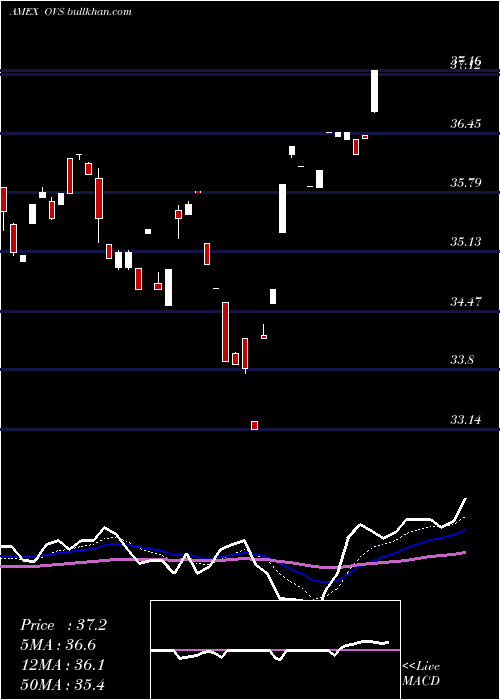
Task: Click the 33.8 price level label
Action: click(x=462, y=360)
